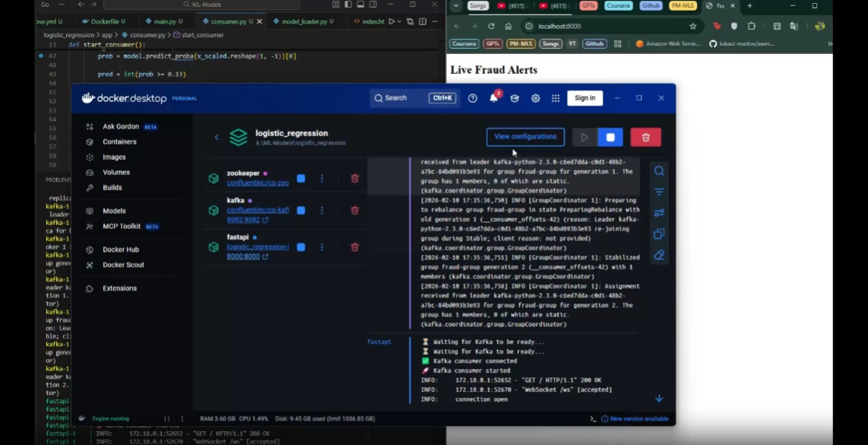Open Docker Scout from the sidebar
The image size is (868, 445).
pos(123,265)
